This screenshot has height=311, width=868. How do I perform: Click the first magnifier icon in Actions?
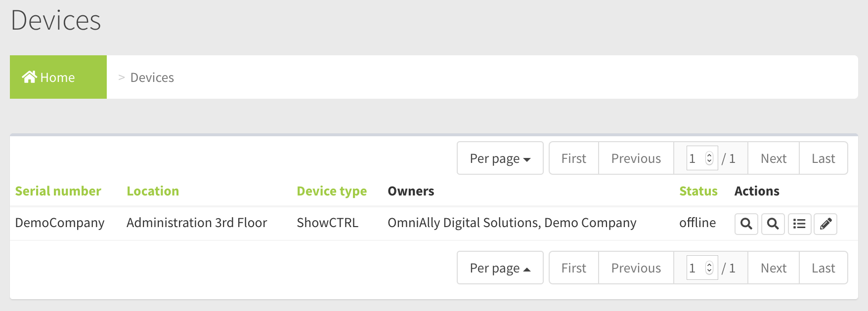click(746, 224)
